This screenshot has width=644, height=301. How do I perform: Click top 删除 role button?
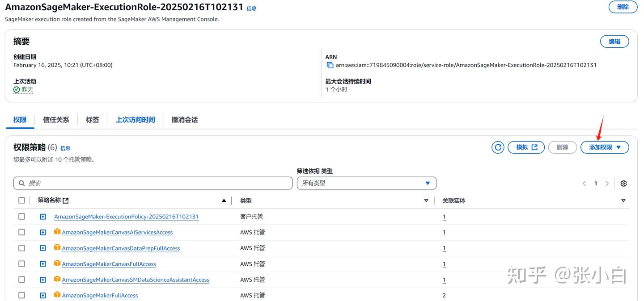pos(623,7)
